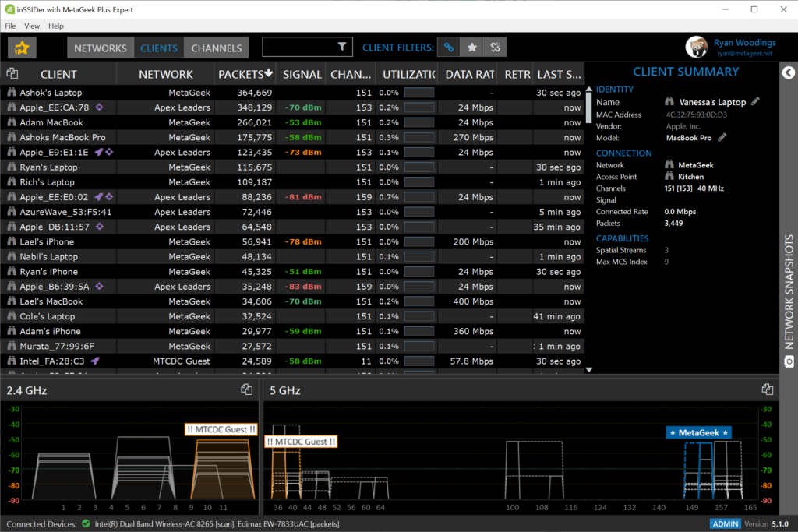The image size is (798, 532).
Task: Toggle the connected-clients link filter
Action: (448, 48)
